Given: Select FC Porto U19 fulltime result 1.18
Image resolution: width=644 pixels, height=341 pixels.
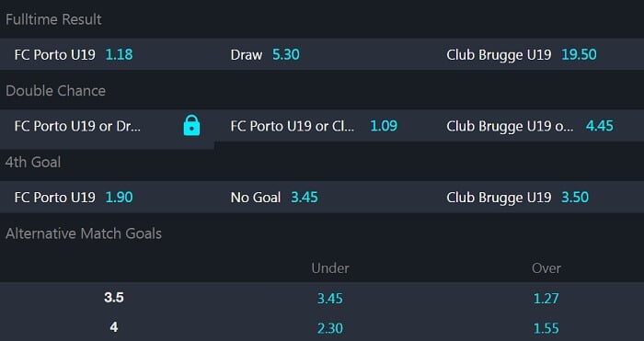Looking at the screenshot, I should click(x=108, y=54).
